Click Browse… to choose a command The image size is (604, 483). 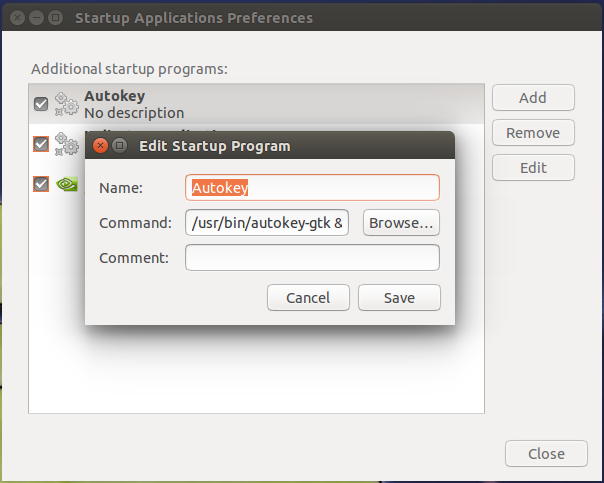click(x=401, y=223)
